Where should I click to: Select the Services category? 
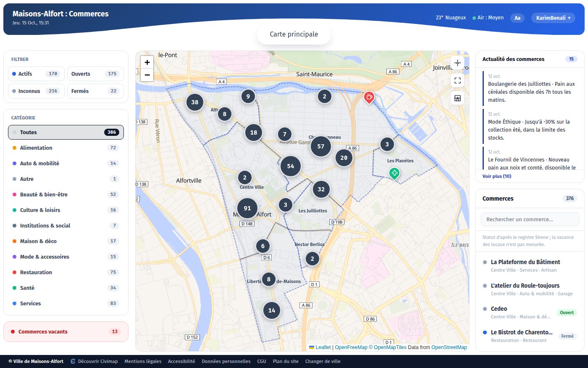pos(66,303)
